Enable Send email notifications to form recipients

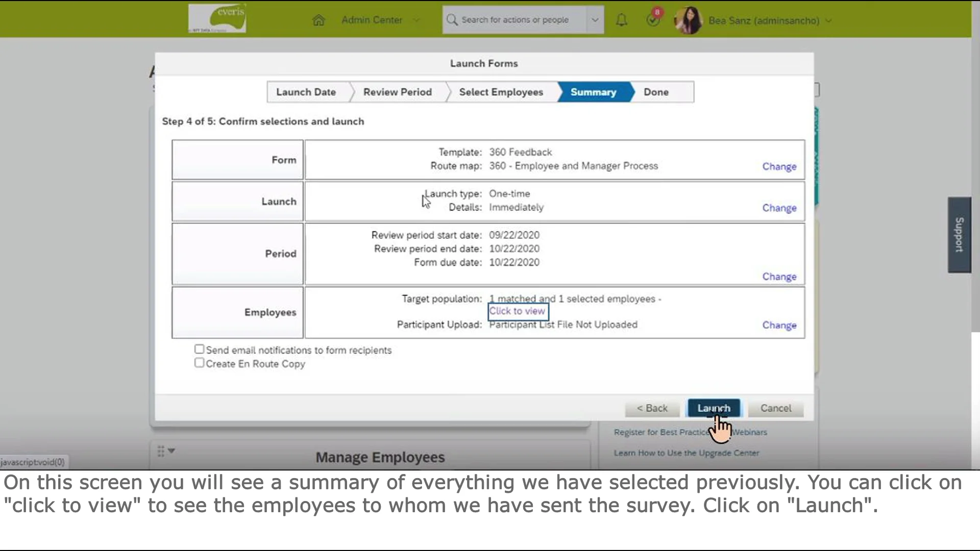(199, 349)
